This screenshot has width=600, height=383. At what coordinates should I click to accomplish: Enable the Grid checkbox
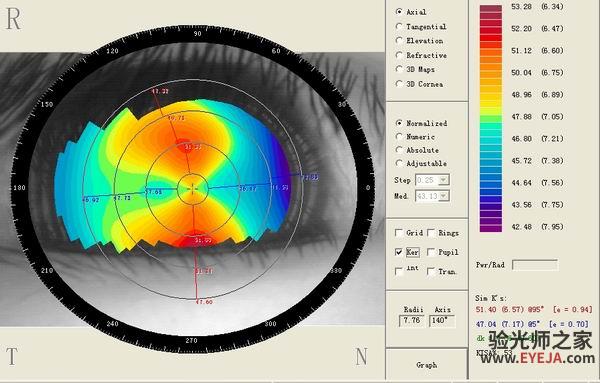tap(399, 233)
